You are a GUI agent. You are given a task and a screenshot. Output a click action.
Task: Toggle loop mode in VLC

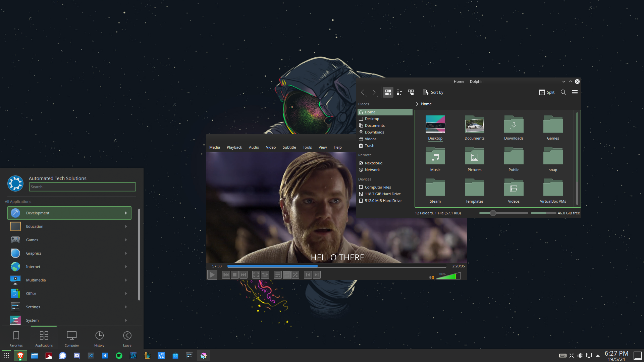point(286,275)
